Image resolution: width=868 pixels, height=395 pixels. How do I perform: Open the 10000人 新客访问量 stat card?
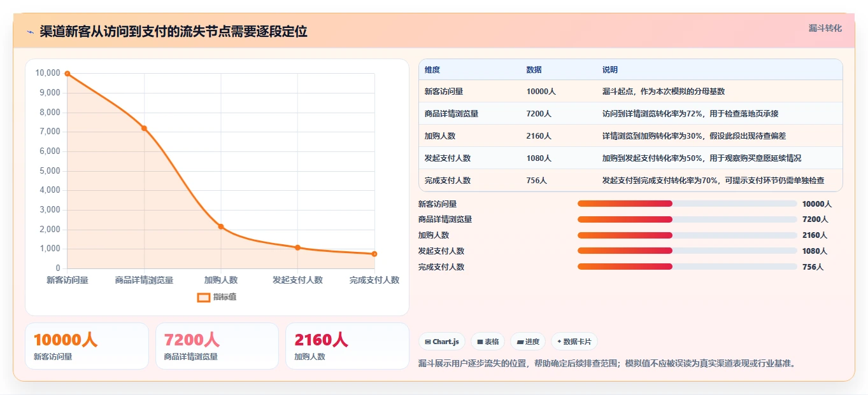tap(87, 346)
